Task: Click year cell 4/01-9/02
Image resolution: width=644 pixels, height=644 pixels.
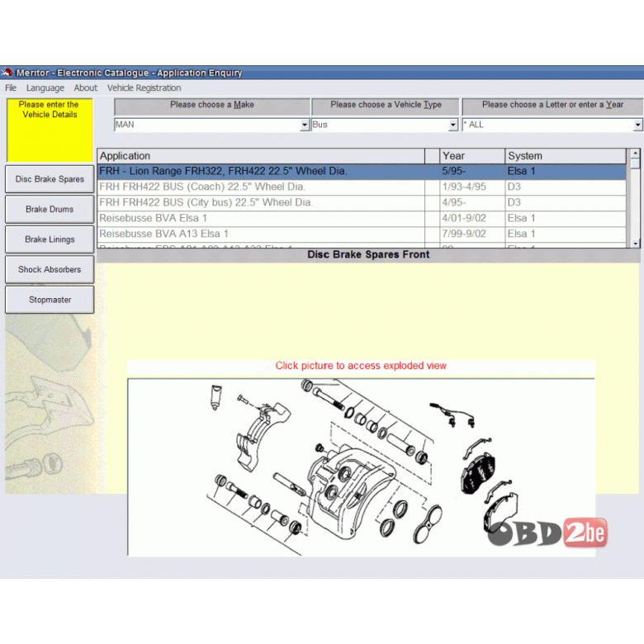Action: (472, 218)
